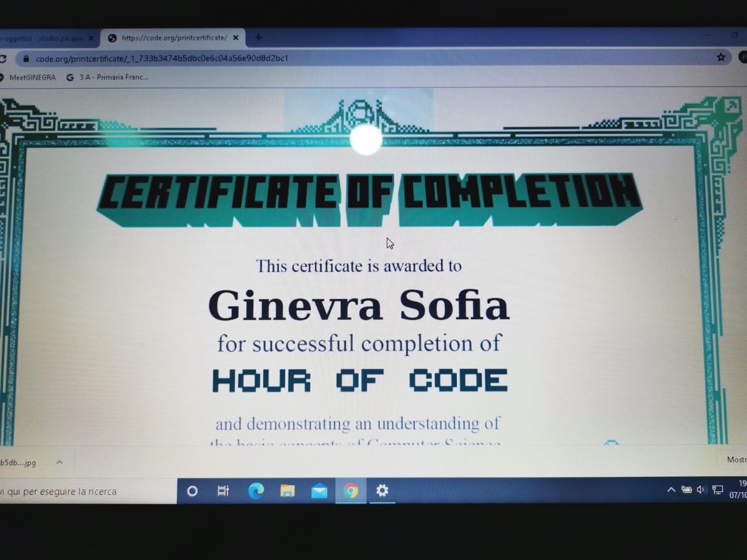Open the network tray icon
Viewport: 747px width, 560px height.
click(x=718, y=490)
